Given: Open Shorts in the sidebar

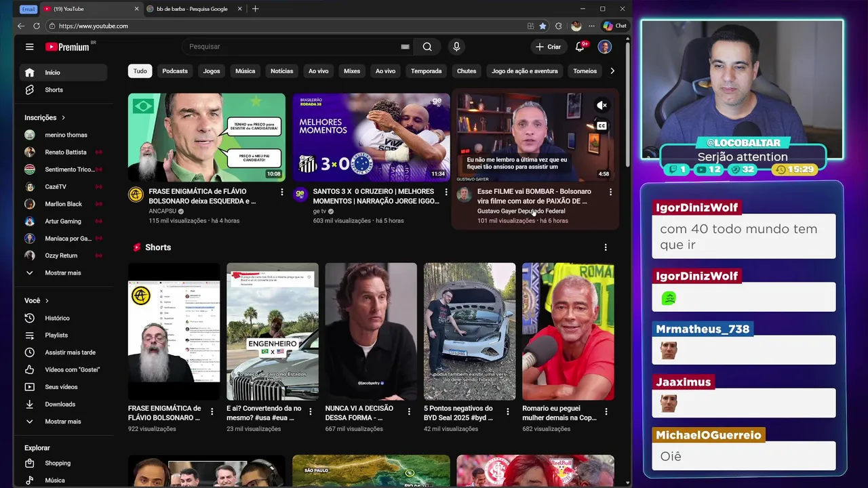Looking at the screenshot, I should [63, 90].
